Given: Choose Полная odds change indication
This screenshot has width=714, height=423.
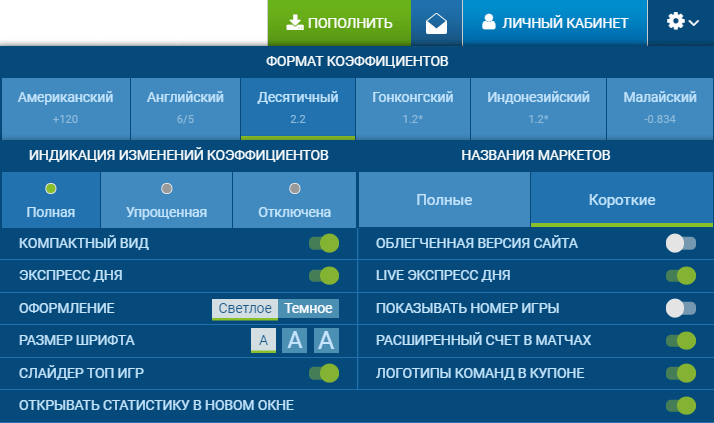Looking at the screenshot, I should [x=51, y=200].
